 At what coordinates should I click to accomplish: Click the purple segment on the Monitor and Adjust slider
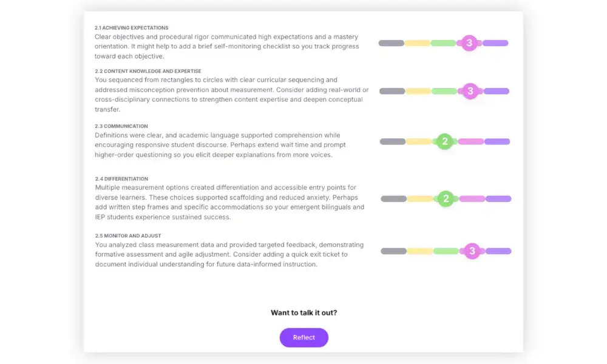point(499,251)
